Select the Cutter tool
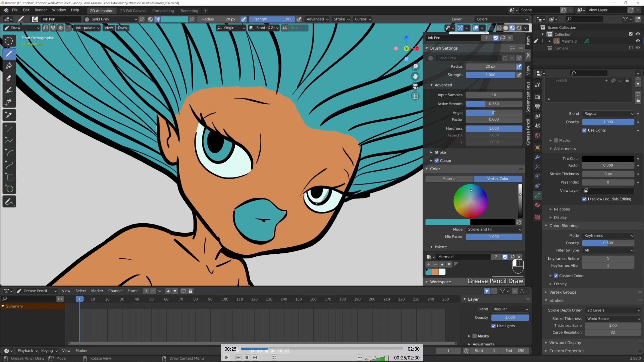 (9, 102)
